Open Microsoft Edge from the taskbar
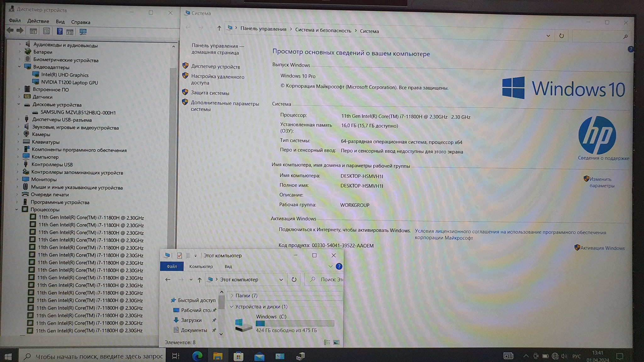644x362 pixels. [197, 356]
